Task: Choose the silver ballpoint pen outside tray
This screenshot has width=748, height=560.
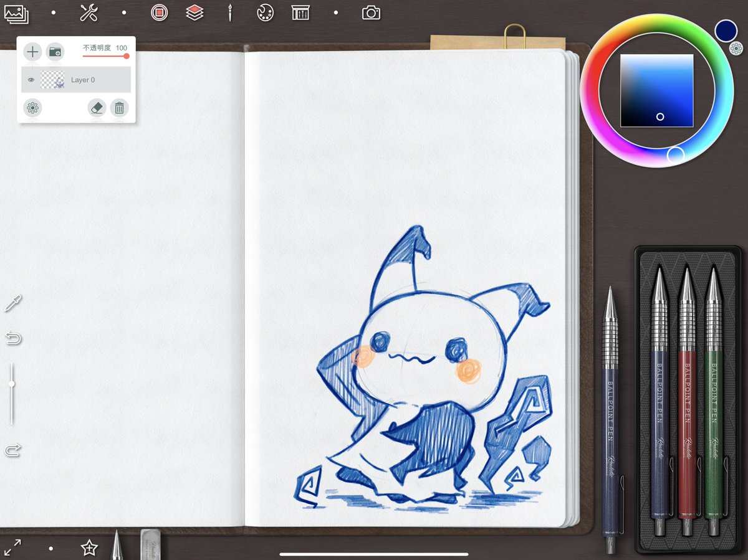Action: click(611, 420)
